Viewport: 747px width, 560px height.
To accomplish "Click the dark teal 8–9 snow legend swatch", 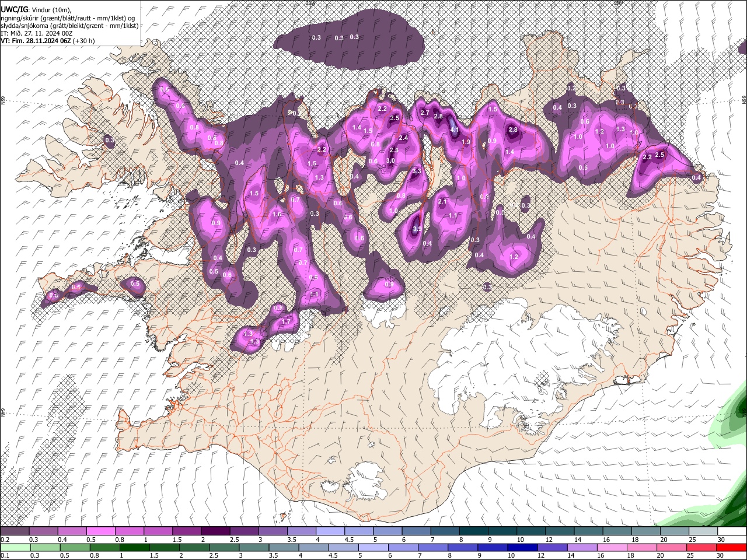I will click(x=473, y=531).
